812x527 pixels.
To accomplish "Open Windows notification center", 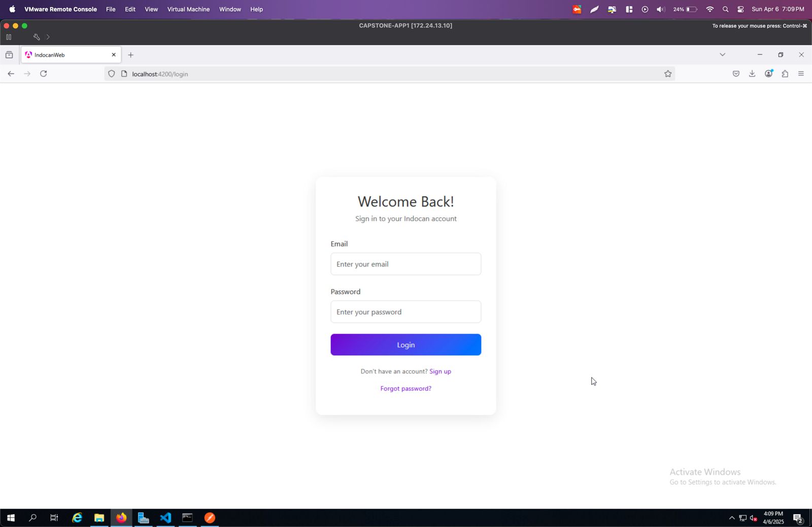I will pos(798,518).
